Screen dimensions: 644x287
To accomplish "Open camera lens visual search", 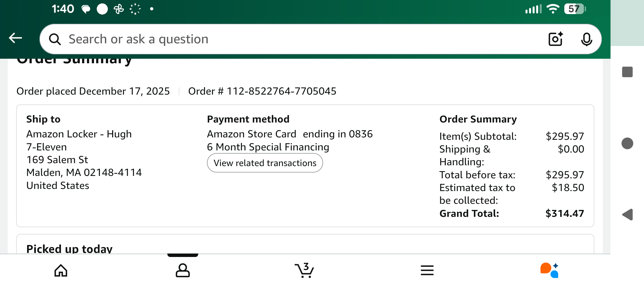I will coord(556,39).
